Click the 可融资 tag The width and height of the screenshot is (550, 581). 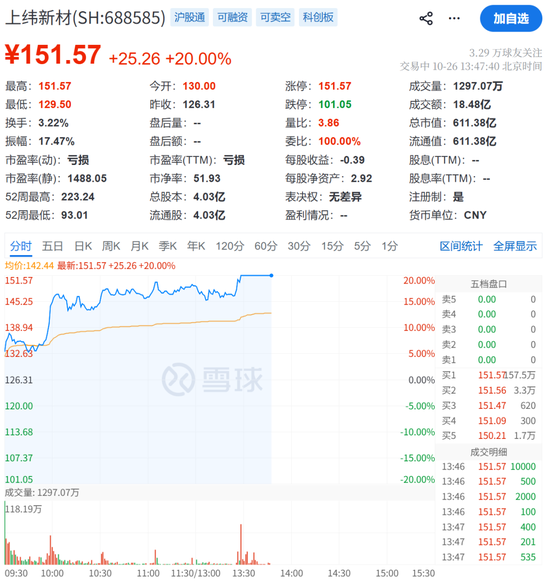point(232,17)
